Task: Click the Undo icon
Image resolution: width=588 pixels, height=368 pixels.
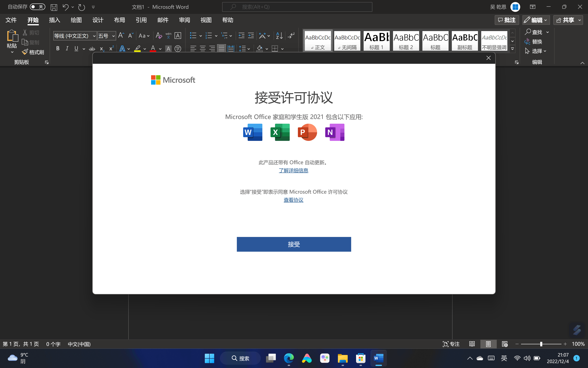Action: tap(65, 7)
